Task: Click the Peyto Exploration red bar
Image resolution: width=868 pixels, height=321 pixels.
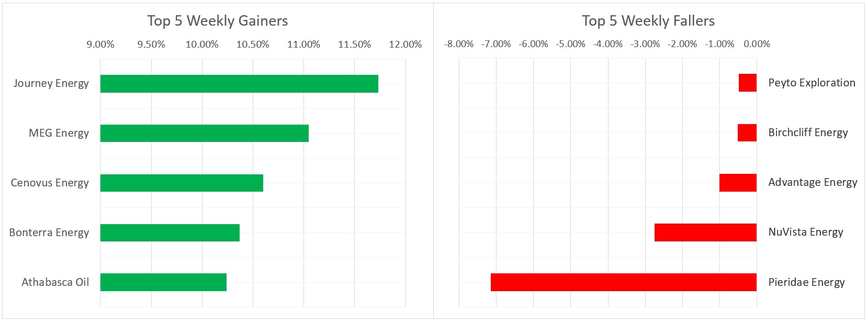Action: click(x=748, y=83)
